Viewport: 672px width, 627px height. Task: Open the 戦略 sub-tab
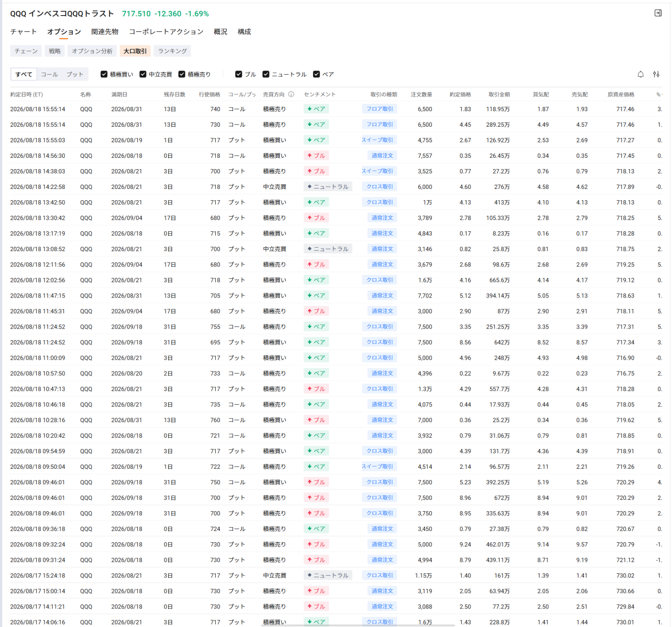(x=55, y=51)
